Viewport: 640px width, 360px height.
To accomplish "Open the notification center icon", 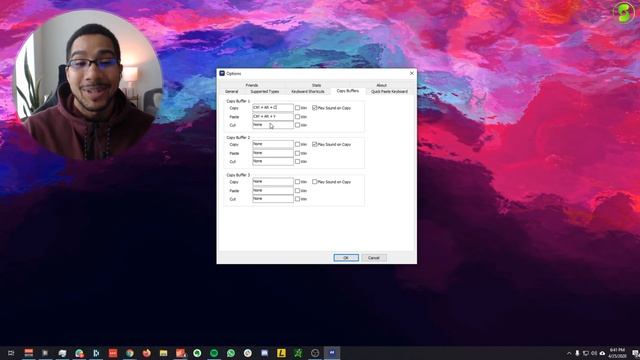I will 635,353.
